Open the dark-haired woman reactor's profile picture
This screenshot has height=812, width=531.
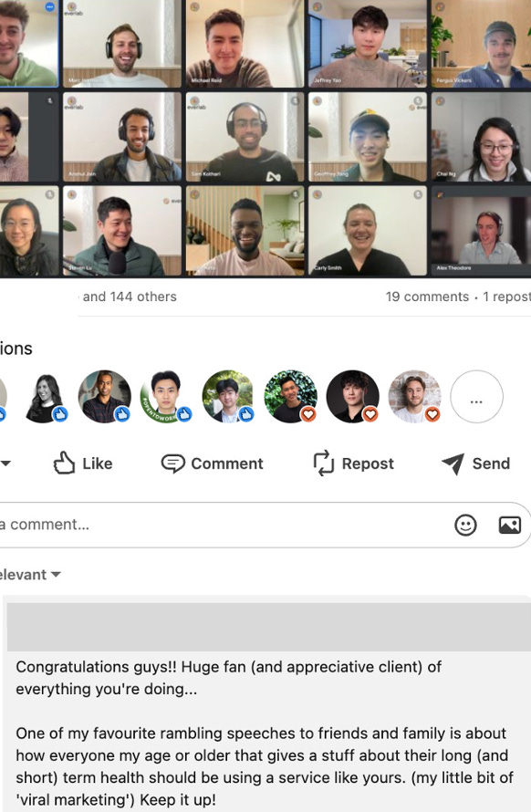click(46, 397)
